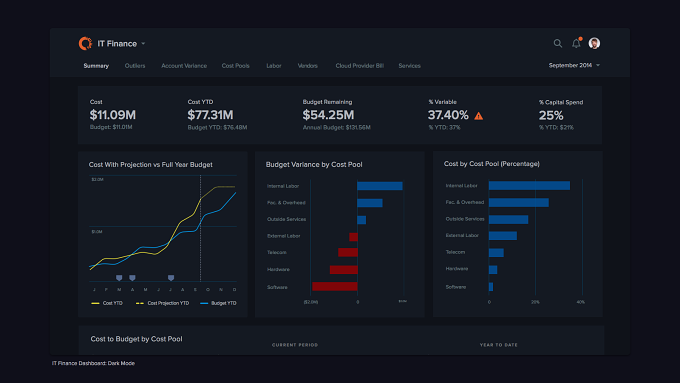680x383 pixels.
Task: Toggle Budget YTD legend entry
Action: tap(218, 303)
